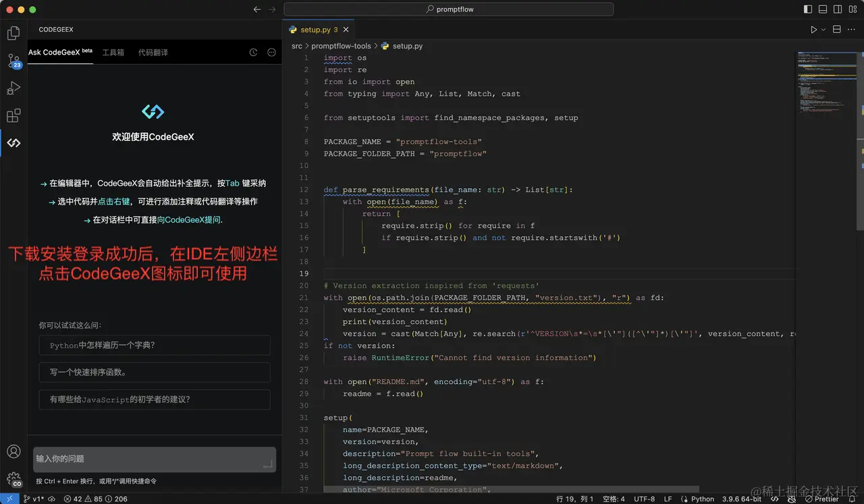The width and height of the screenshot is (864, 504).
Task: Open the Extensions view
Action: pyautogui.click(x=13, y=116)
